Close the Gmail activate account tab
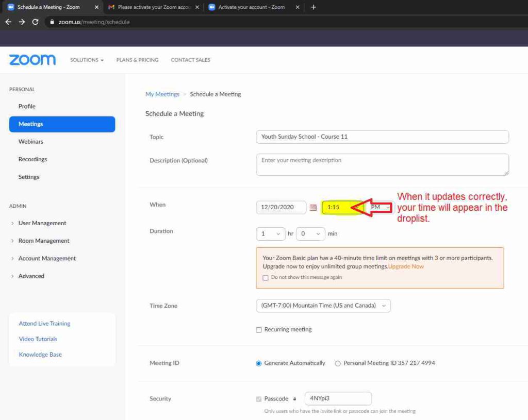Image resolution: width=528 pixels, height=420 pixels. [197, 7]
